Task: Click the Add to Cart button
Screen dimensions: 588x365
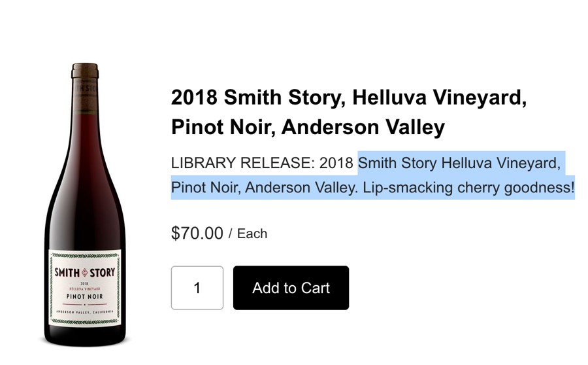Action: 291,288
